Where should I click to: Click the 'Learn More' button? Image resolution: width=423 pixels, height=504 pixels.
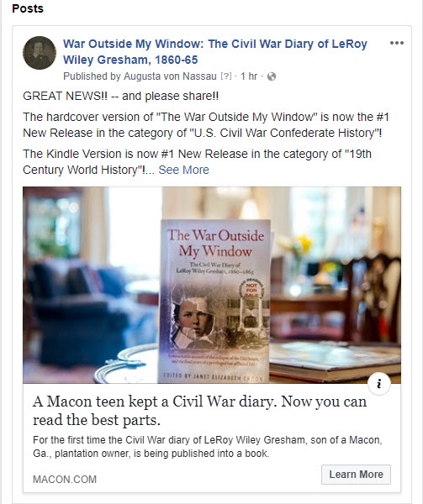pos(356,475)
